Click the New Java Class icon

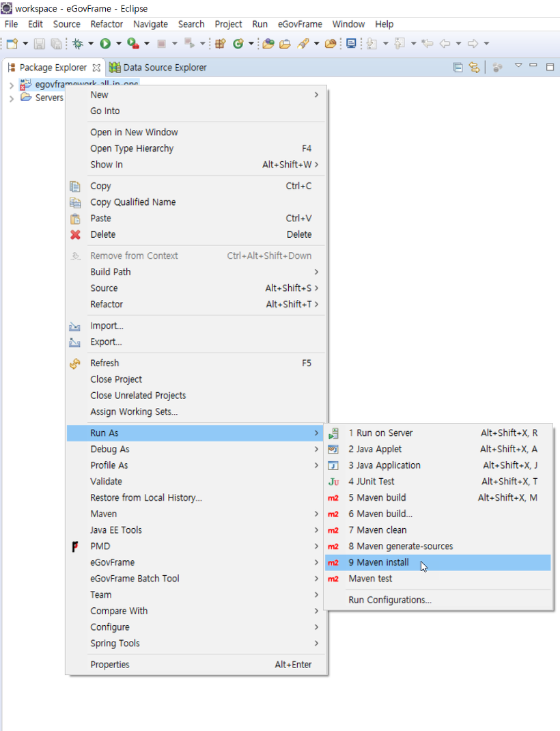click(238, 44)
